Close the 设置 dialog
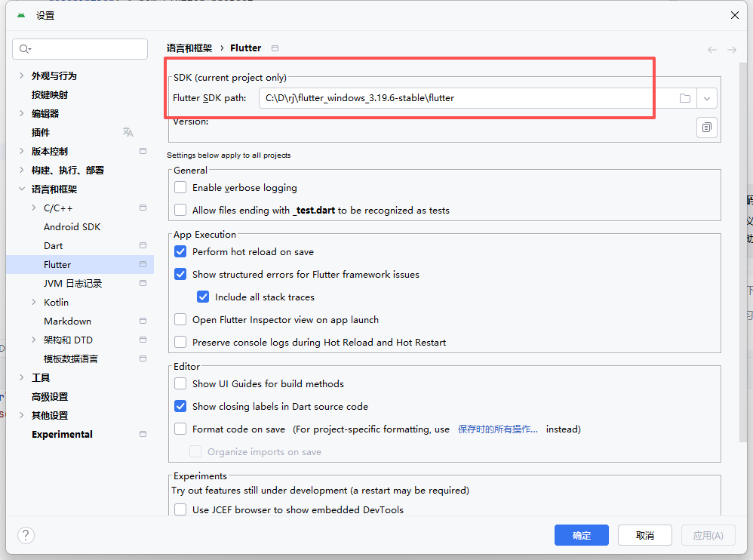753x560 pixels. coord(734,15)
